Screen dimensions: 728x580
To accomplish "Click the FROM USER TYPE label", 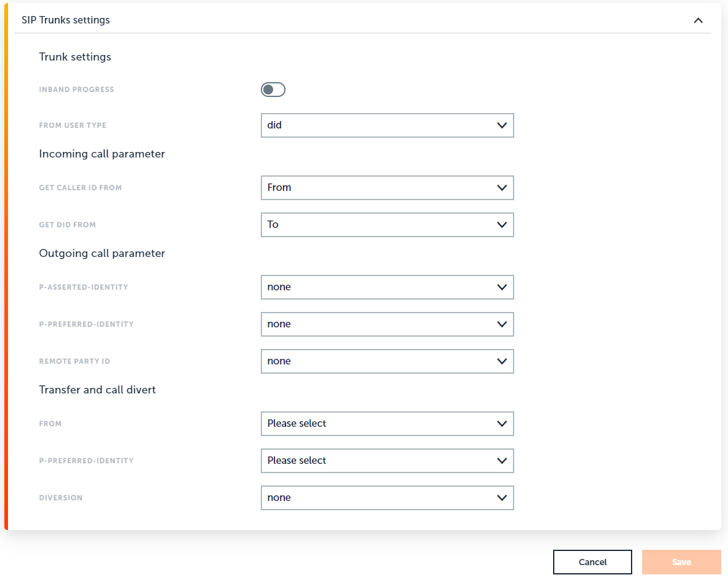I will pyautogui.click(x=73, y=125).
